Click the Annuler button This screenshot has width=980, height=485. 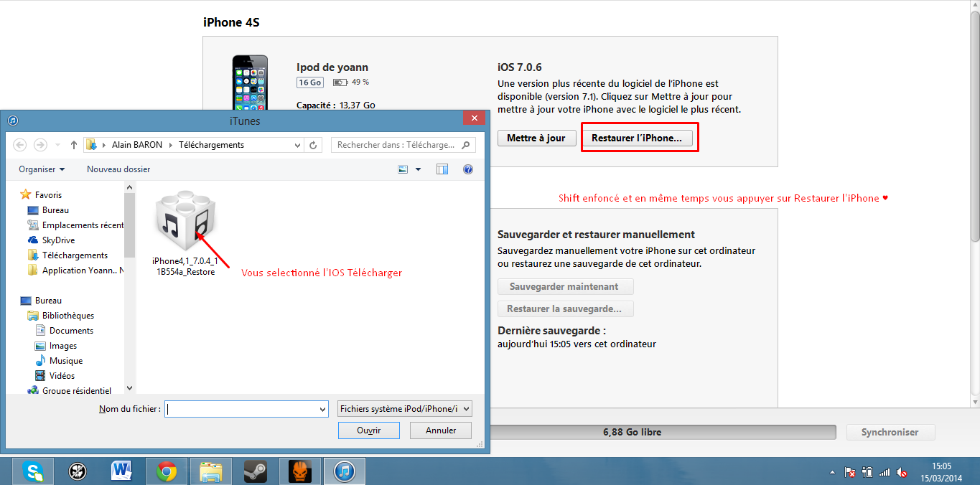[x=441, y=430]
